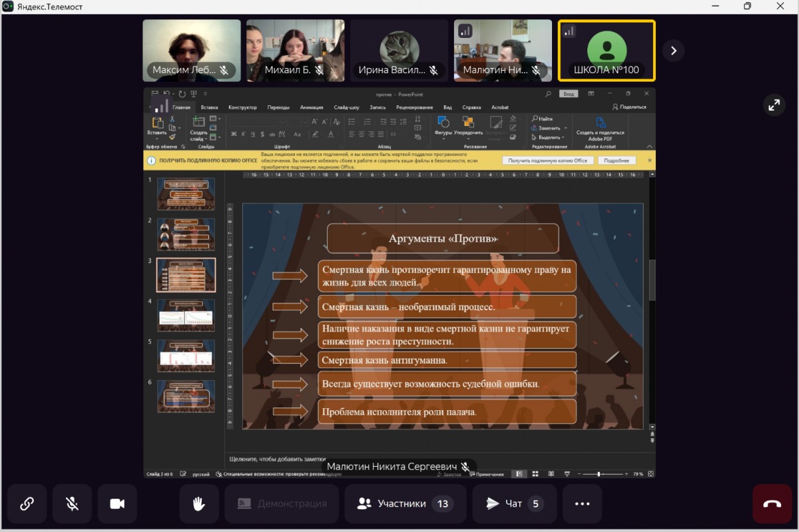Viewport: 799px width, 532px height.
Task: Open the Чат panel
Action: [x=512, y=504]
